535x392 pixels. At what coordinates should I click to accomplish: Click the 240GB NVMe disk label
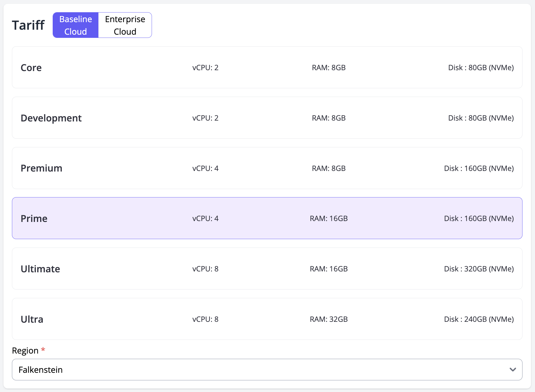click(x=479, y=319)
